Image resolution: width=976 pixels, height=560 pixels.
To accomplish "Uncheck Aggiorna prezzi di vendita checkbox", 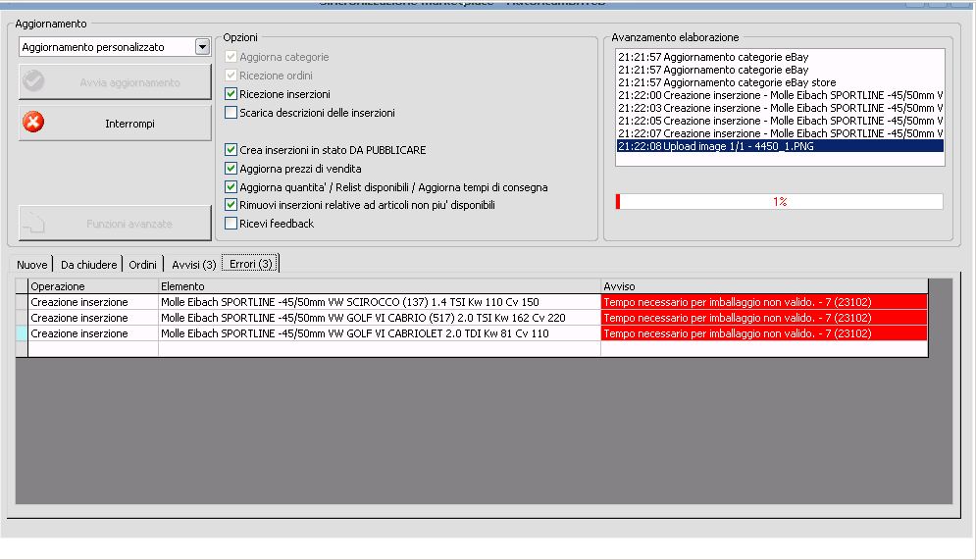I will [231, 169].
